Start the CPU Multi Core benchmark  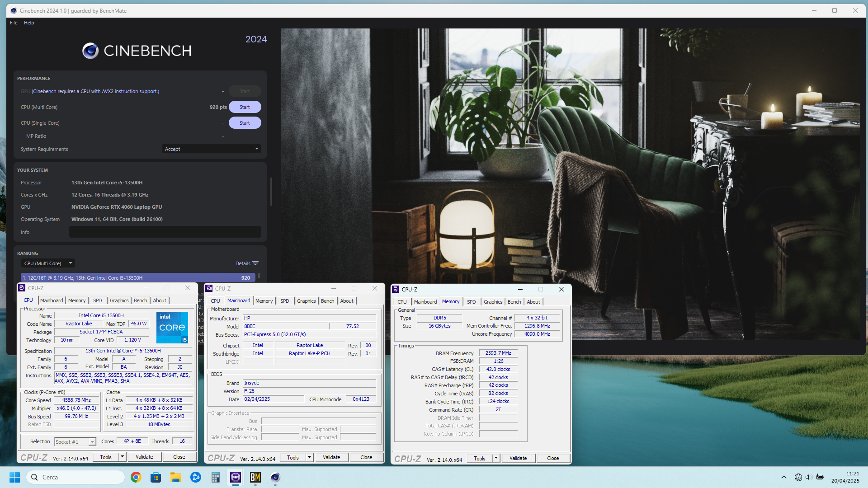[245, 107]
